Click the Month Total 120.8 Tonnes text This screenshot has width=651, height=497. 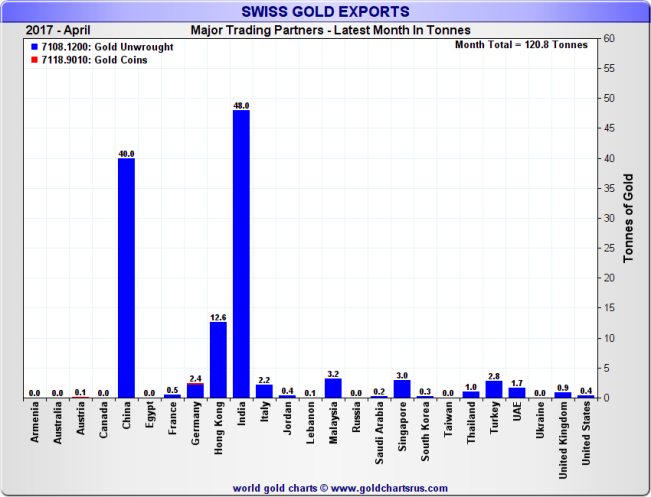pos(521,45)
